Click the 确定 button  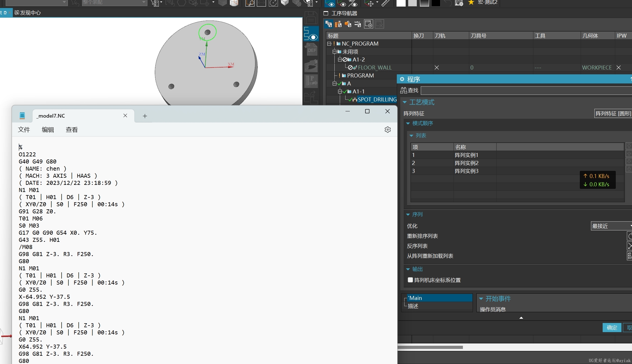(612, 328)
